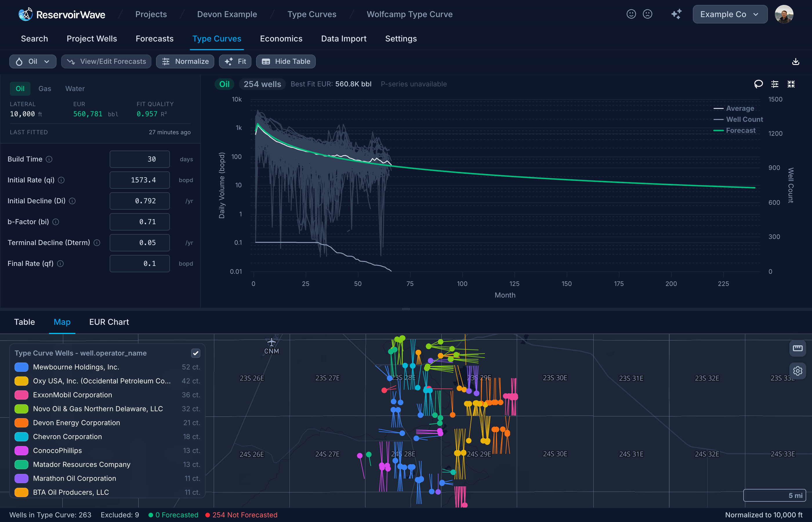
Task: Uncheck the Type Curve Wells layer
Action: pos(196,353)
